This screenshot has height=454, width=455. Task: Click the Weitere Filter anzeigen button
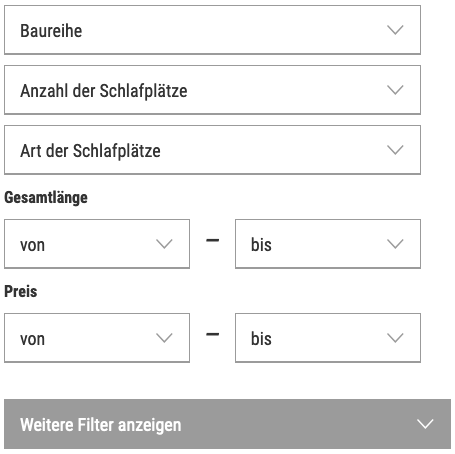pos(227,424)
